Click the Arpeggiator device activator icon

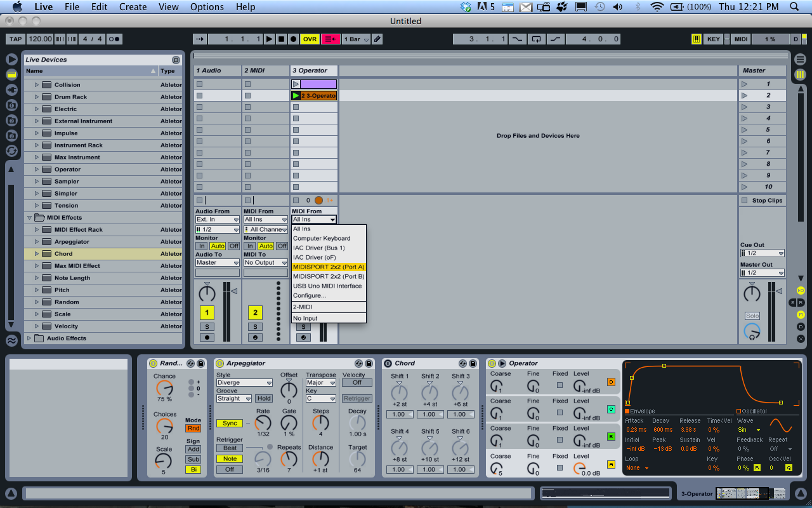pyautogui.click(x=220, y=363)
